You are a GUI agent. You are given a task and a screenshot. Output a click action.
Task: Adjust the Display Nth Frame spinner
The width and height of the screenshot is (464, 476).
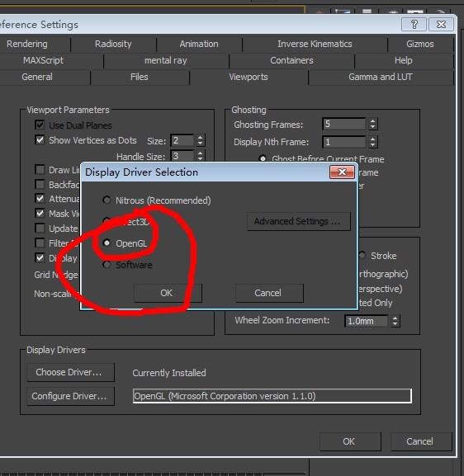pos(373,142)
